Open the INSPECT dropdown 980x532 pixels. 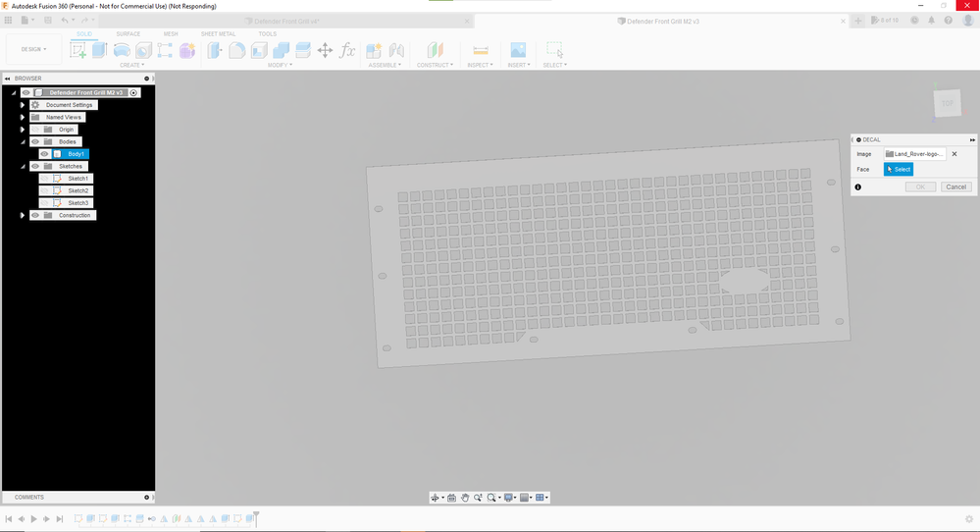(480, 65)
